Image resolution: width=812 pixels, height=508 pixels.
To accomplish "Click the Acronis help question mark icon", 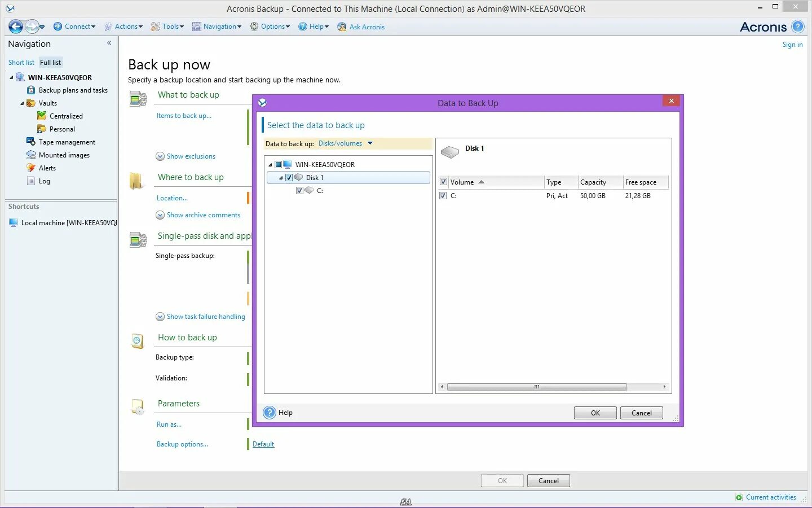I will point(797,27).
